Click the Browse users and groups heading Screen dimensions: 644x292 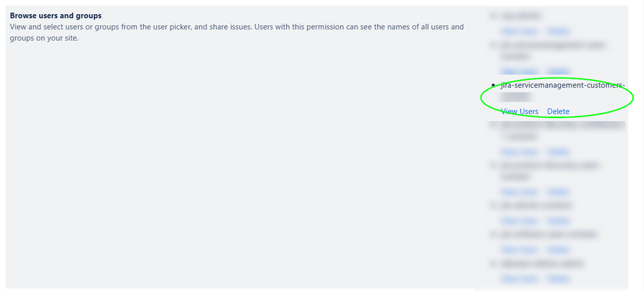pyautogui.click(x=55, y=15)
